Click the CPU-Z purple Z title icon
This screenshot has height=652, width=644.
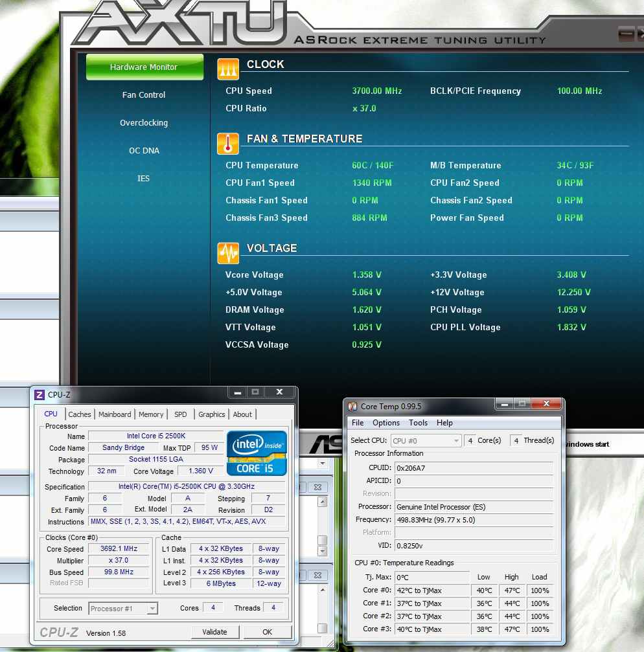40,394
